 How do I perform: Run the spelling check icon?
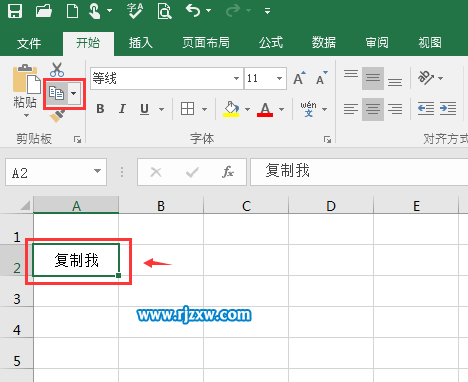click(x=135, y=11)
